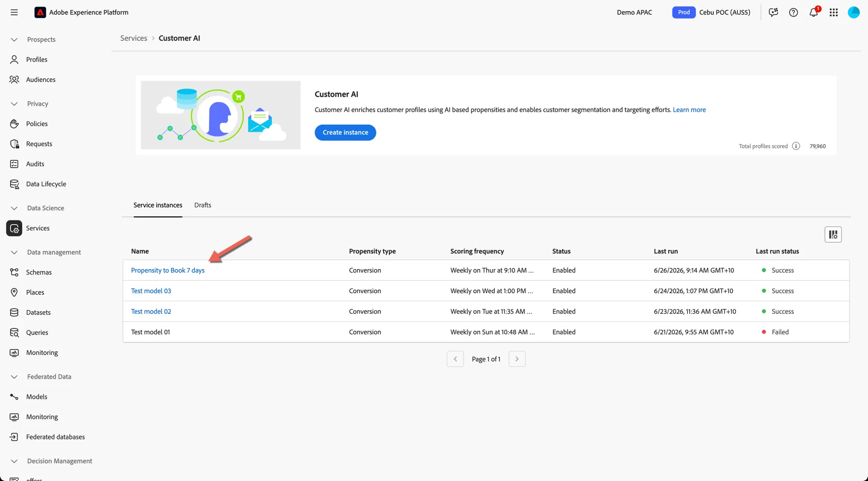This screenshot has height=481, width=868.
Task: Click the Places pin icon
Action: [15, 292]
